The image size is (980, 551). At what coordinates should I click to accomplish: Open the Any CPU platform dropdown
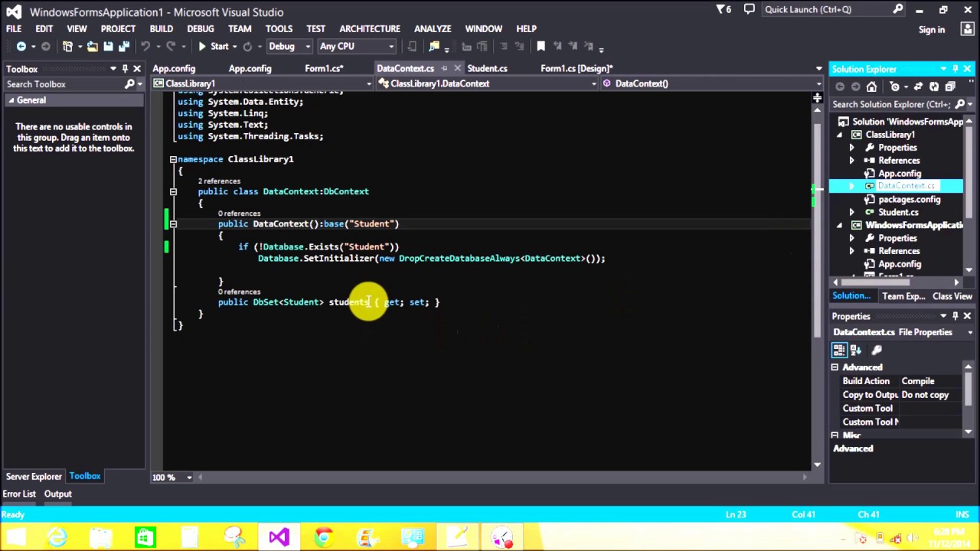[390, 47]
